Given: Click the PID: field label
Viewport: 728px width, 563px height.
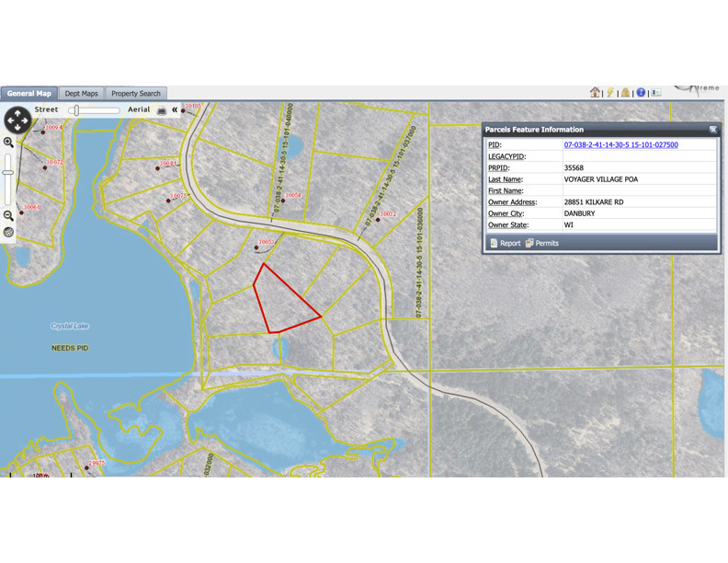Looking at the screenshot, I should 495,145.
